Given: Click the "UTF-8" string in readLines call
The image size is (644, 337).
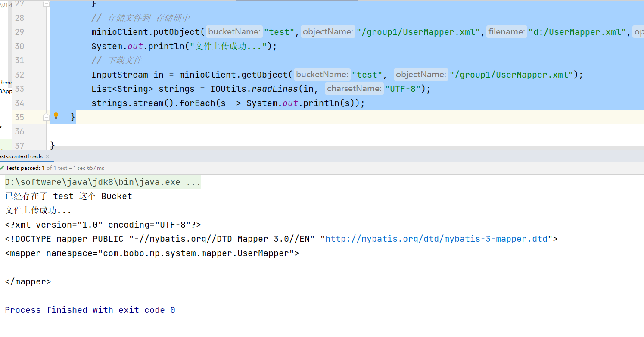Looking at the screenshot, I should (403, 89).
